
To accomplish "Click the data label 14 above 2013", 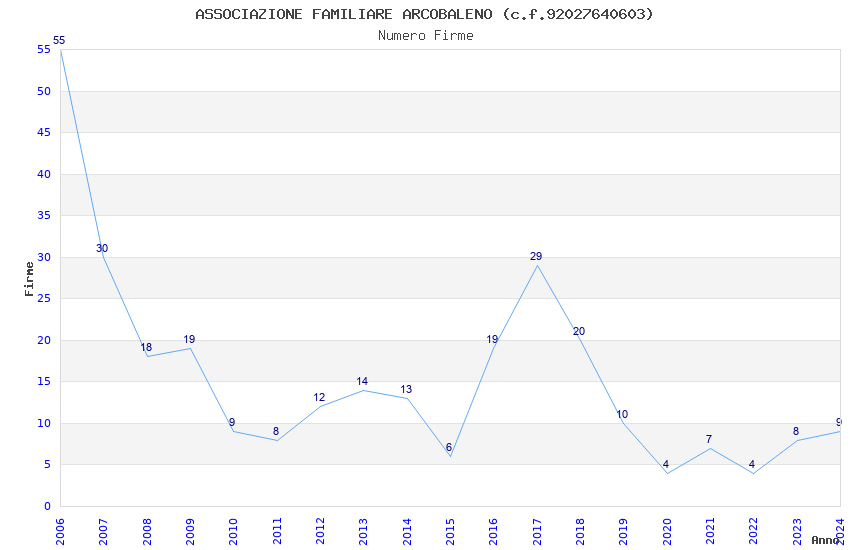I will pos(362,381).
